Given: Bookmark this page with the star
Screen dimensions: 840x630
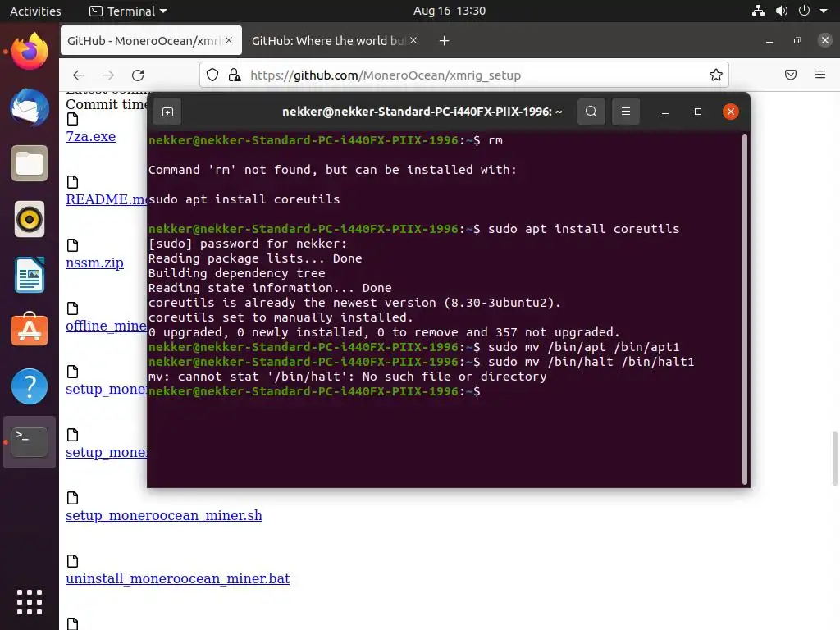Looking at the screenshot, I should coord(715,75).
